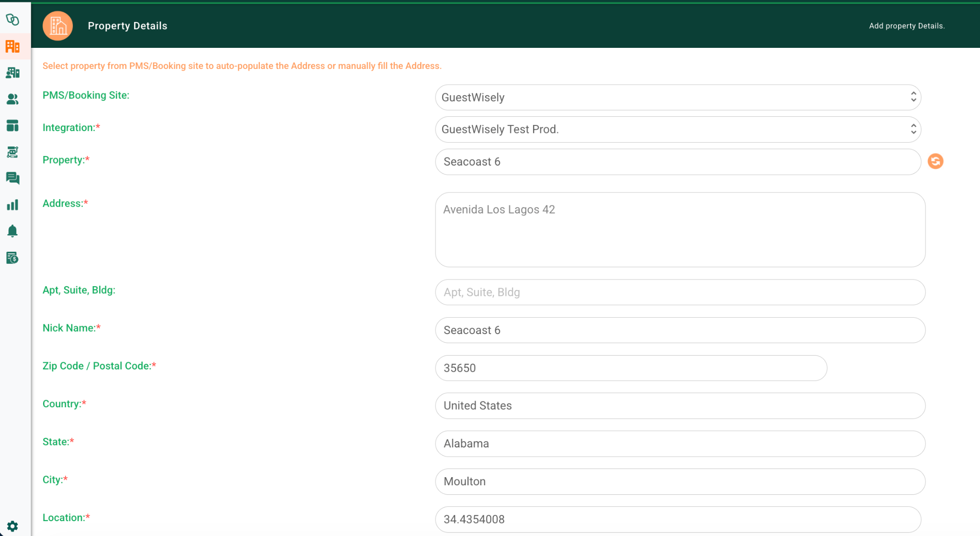Click the Apt, Suite, Bldg field
Image resolution: width=980 pixels, height=536 pixels.
tap(679, 292)
